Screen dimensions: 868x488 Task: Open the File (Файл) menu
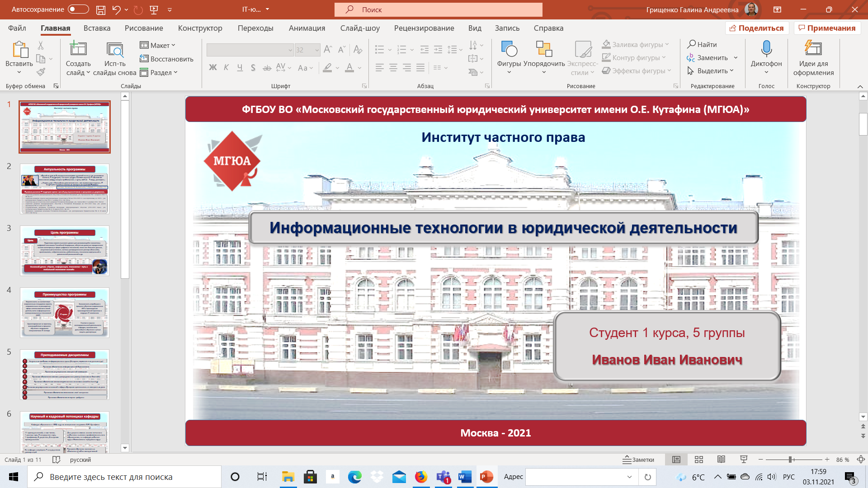(17, 28)
